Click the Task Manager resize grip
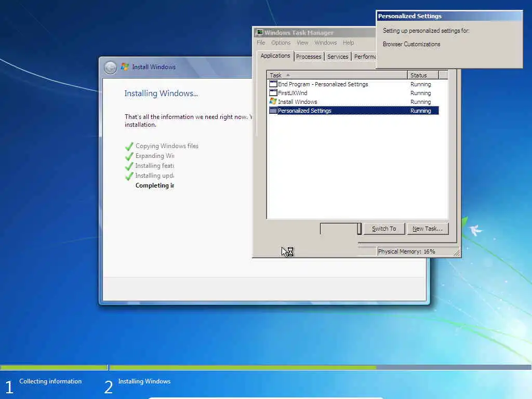Image resolution: width=532 pixels, height=399 pixels. point(457,252)
